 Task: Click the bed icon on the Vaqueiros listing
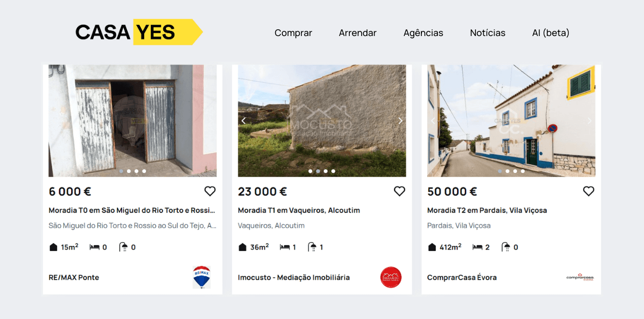(284, 246)
